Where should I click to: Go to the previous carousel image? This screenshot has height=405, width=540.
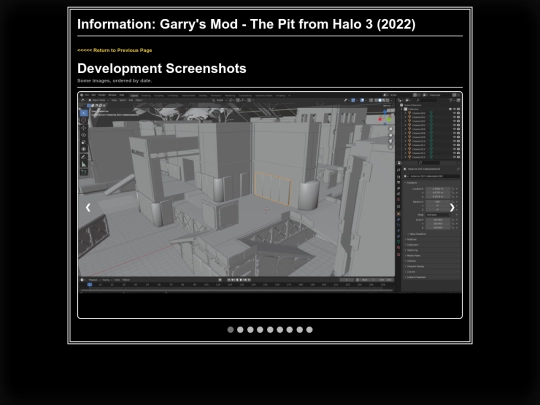[88, 207]
